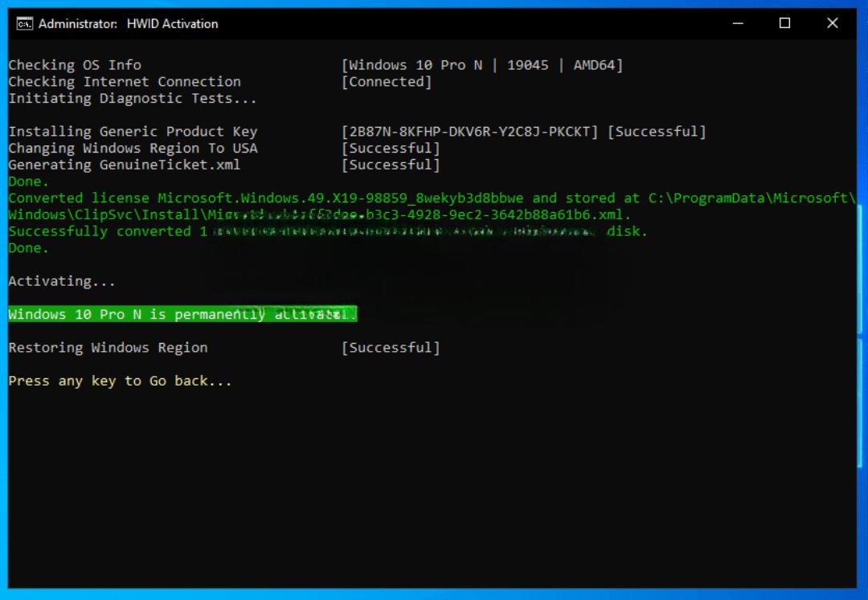Screen dimensions: 868x600
Task: Click the 'Checking Internet Connection' line
Action: click(x=125, y=82)
